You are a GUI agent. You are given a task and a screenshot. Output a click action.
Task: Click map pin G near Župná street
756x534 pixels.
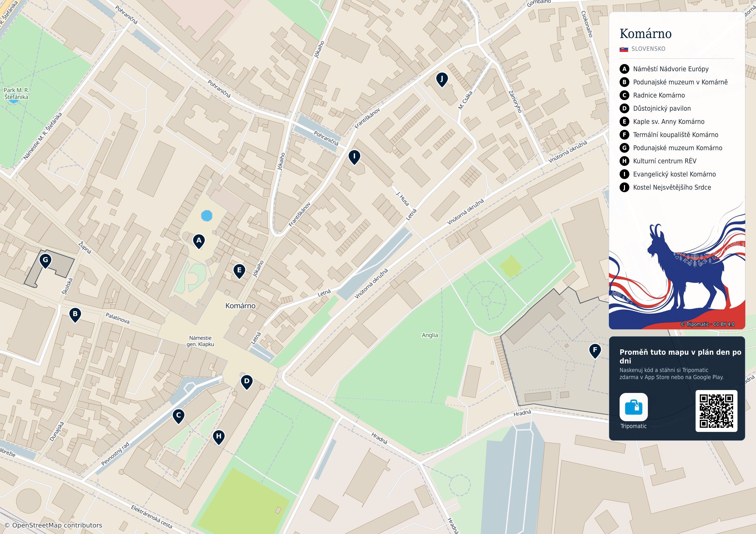(x=46, y=261)
